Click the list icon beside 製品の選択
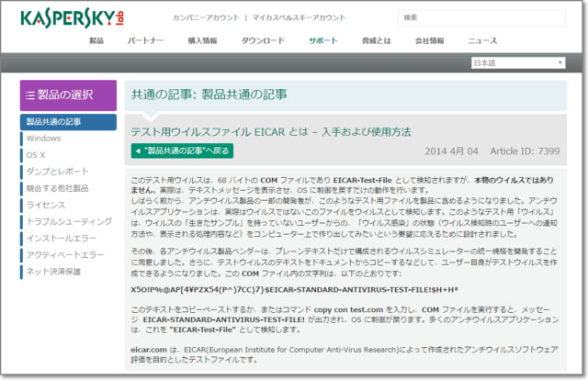Image resolution: width=588 pixels, height=380 pixels. (30, 95)
